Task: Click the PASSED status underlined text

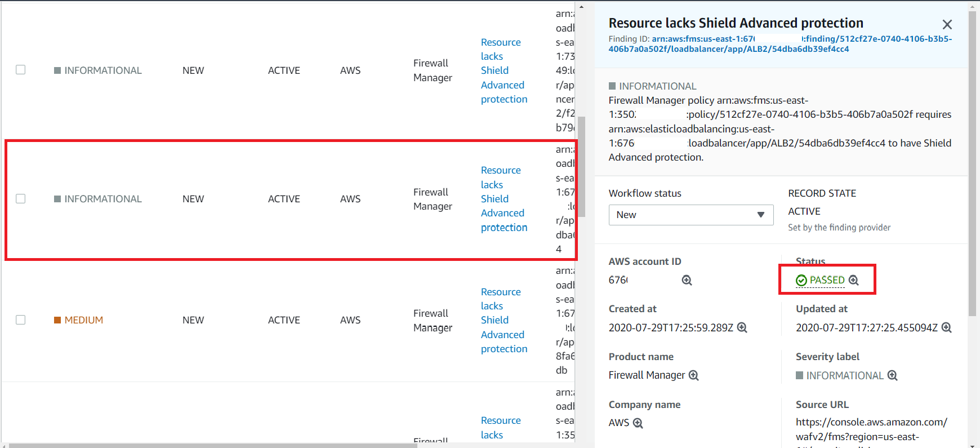Action: coord(826,280)
